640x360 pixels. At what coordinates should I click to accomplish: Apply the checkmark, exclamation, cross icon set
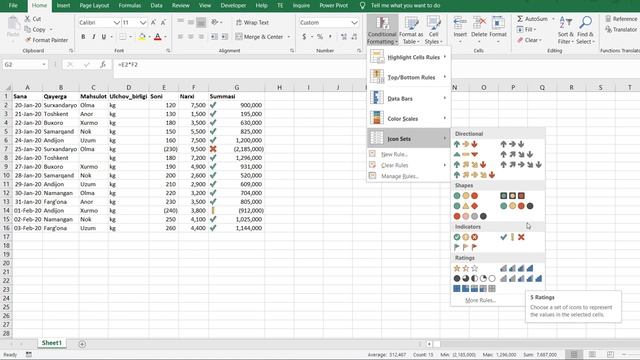[x=512, y=237]
